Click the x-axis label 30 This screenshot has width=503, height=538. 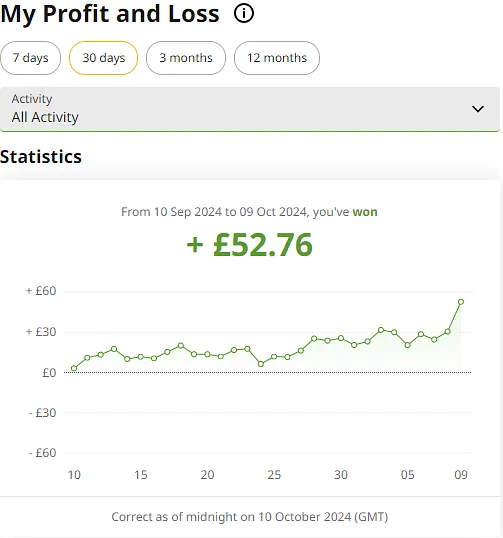(x=341, y=475)
